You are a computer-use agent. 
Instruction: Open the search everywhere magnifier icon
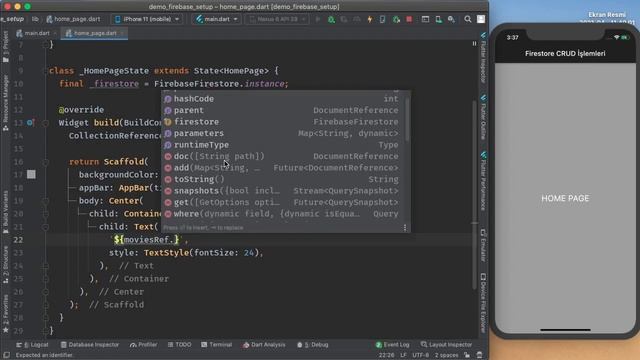(468, 19)
